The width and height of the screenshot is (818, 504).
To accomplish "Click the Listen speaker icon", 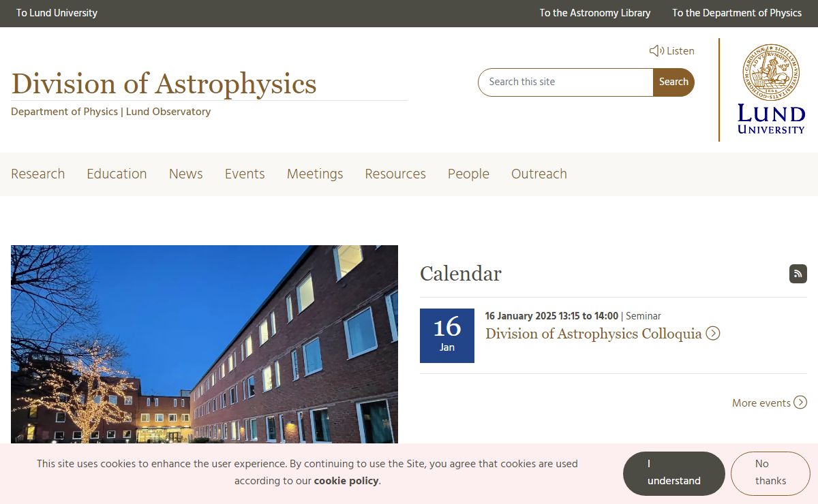I will (656, 51).
